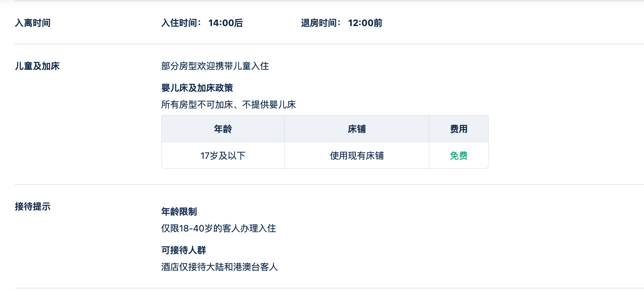Click the 床铺 table column header

click(357, 129)
